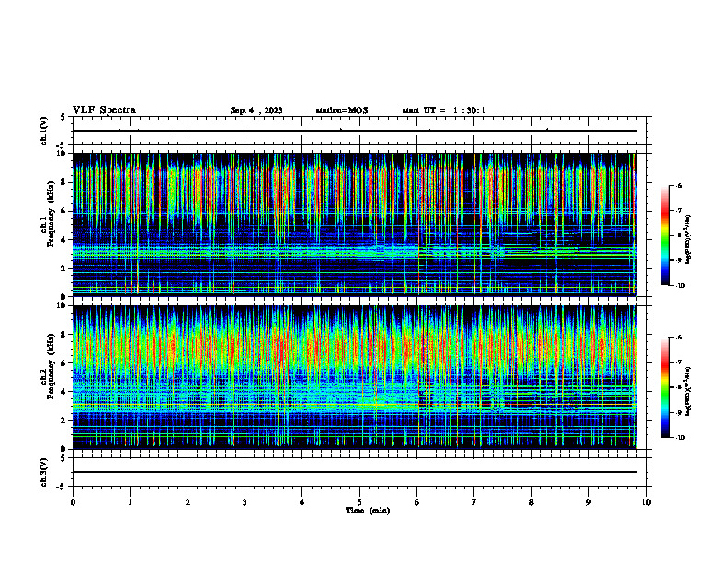Click the "ch.3(V)" waveform axis label
Screen dimensions: 728x563
(x=44, y=472)
